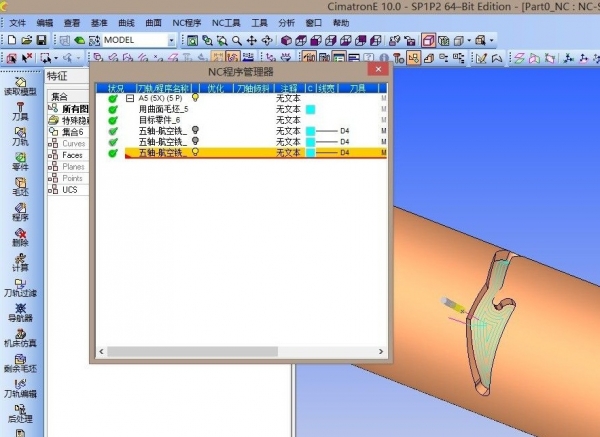This screenshot has width=600, height=437.
Task: Click the Zoom-all fit-to-window toolbar icon
Action: [x=192, y=40]
